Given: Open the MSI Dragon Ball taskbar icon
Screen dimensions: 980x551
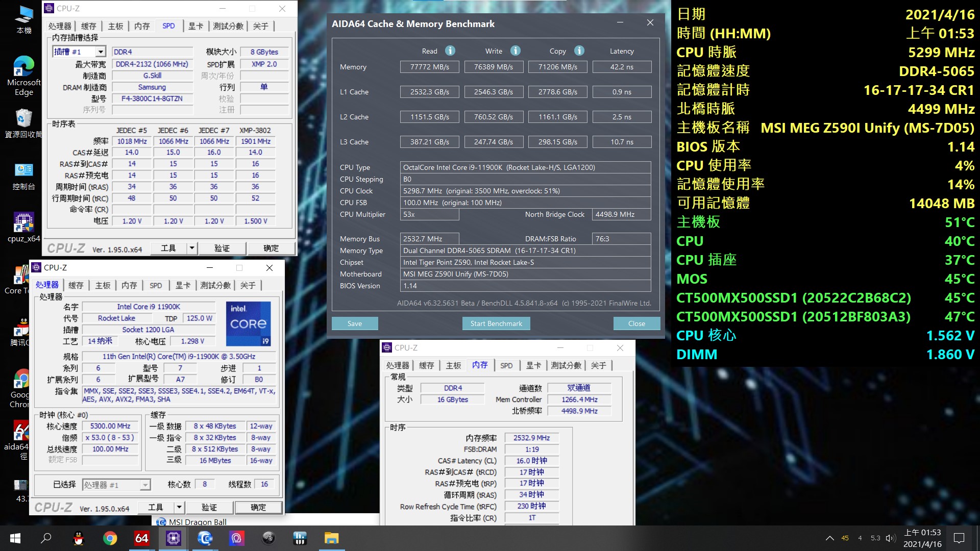Looking at the screenshot, I should pos(205,538).
